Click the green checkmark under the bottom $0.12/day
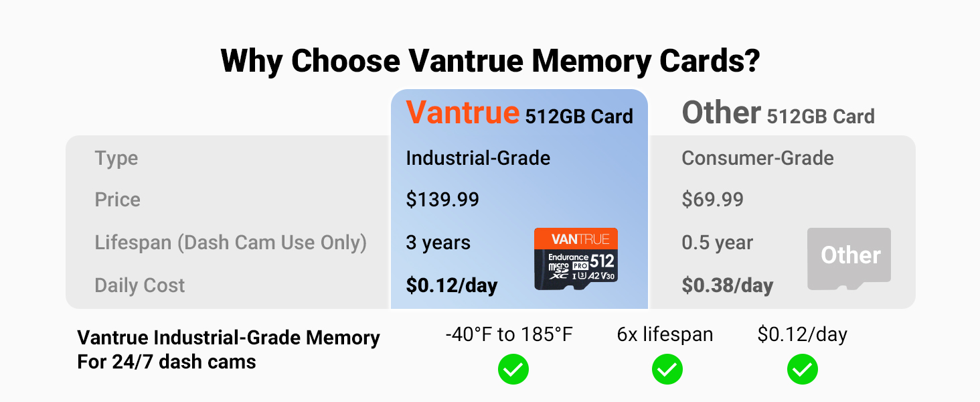Screen dimensions: 980x402 pyautogui.click(x=802, y=369)
